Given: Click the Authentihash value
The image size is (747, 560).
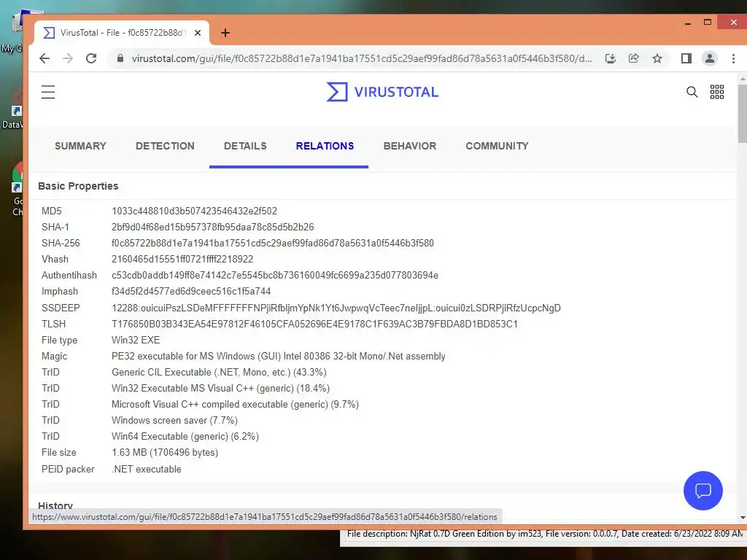Looking at the screenshot, I should 275,275.
